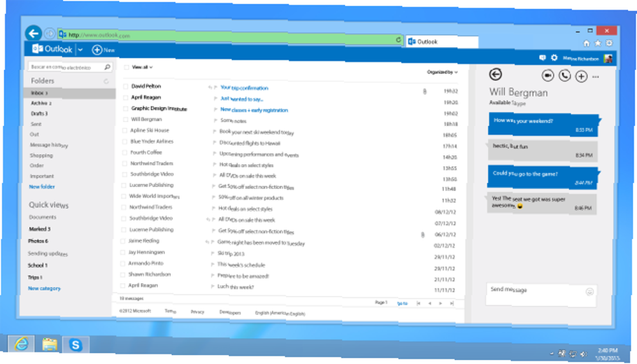Image resolution: width=637 pixels, height=364 pixels.
Task: Click the user profile picture
Action: pos(608,59)
